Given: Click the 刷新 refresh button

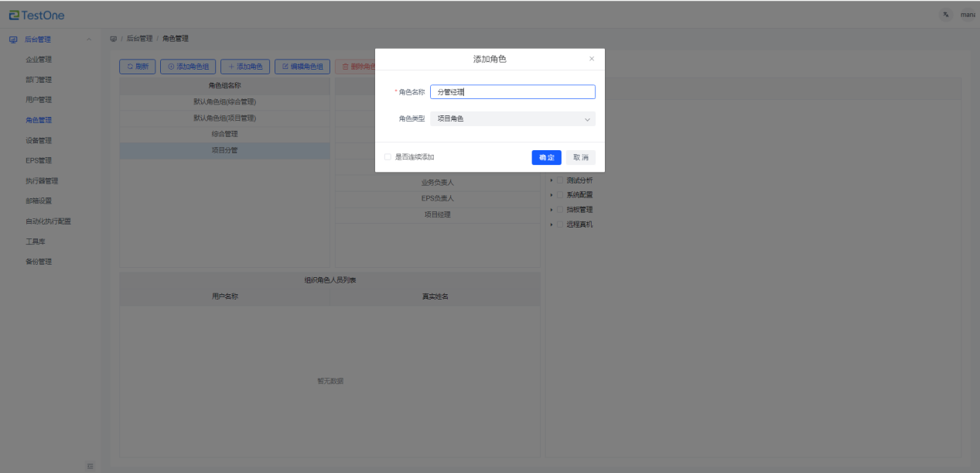Looking at the screenshot, I should click(x=138, y=67).
